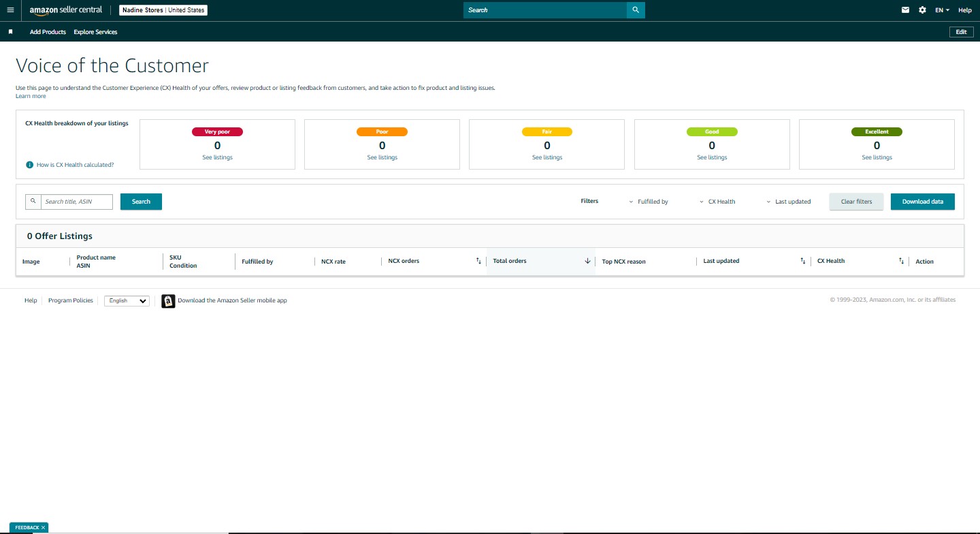Focus the top header Search field
The width and height of the screenshot is (980, 534).
(x=544, y=10)
